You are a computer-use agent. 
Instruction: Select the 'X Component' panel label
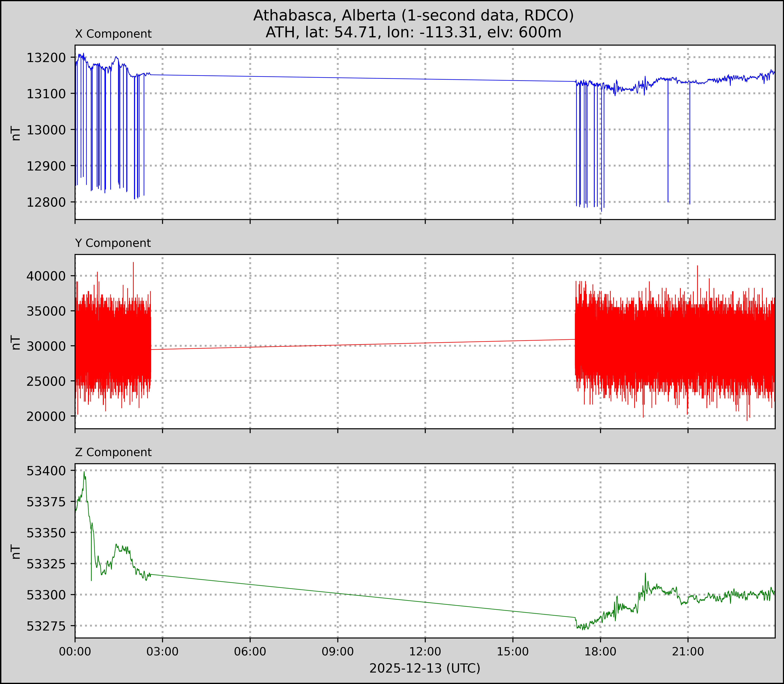click(113, 34)
